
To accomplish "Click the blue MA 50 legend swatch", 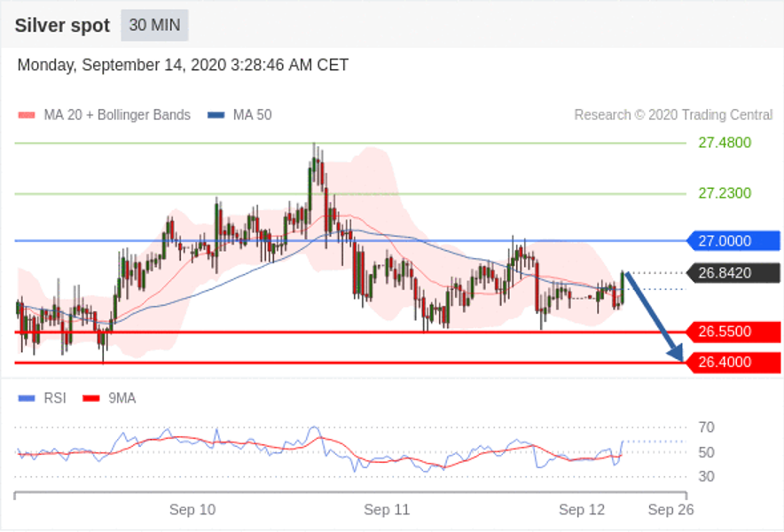I will 216,115.
